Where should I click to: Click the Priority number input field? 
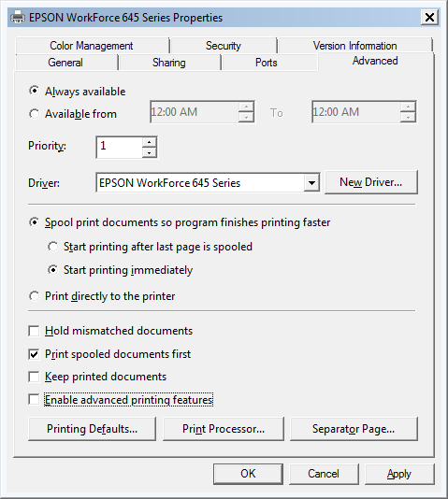120,147
